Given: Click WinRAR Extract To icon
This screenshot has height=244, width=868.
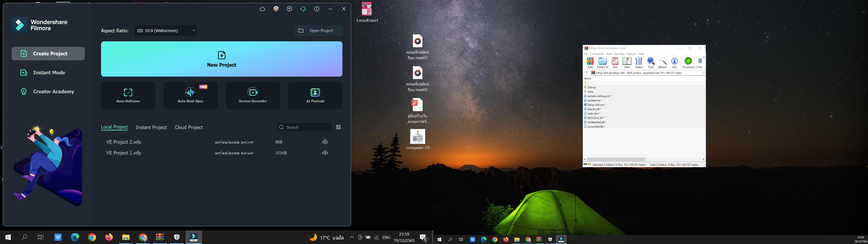Looking at the screenshot, I should click(x=602, y=63).
